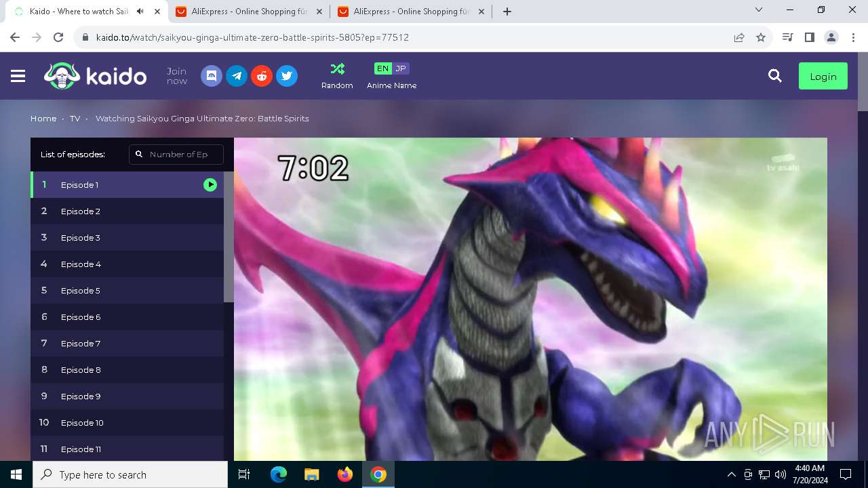Open the tab search dropdown
Screen dimensions: 868x488
[759, 10]
